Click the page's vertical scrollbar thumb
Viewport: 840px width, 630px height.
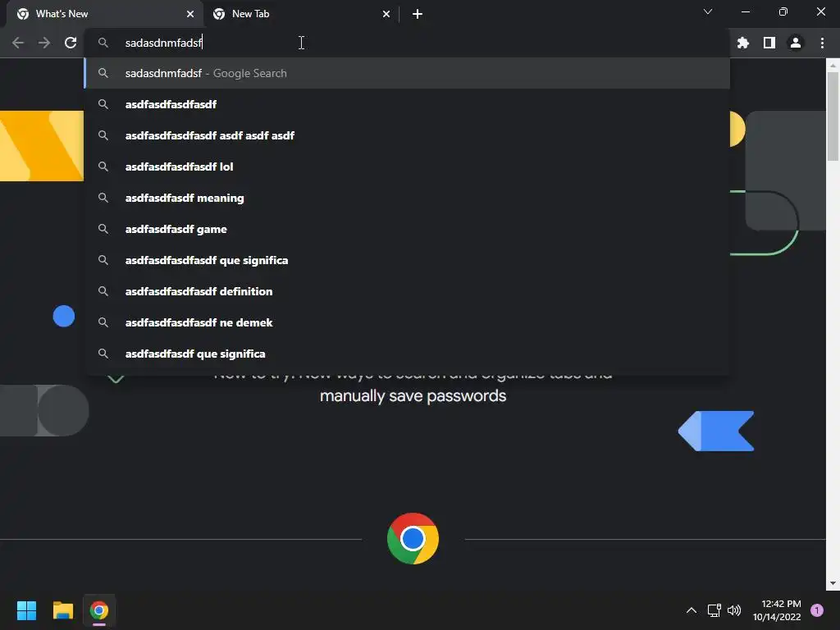833,116
